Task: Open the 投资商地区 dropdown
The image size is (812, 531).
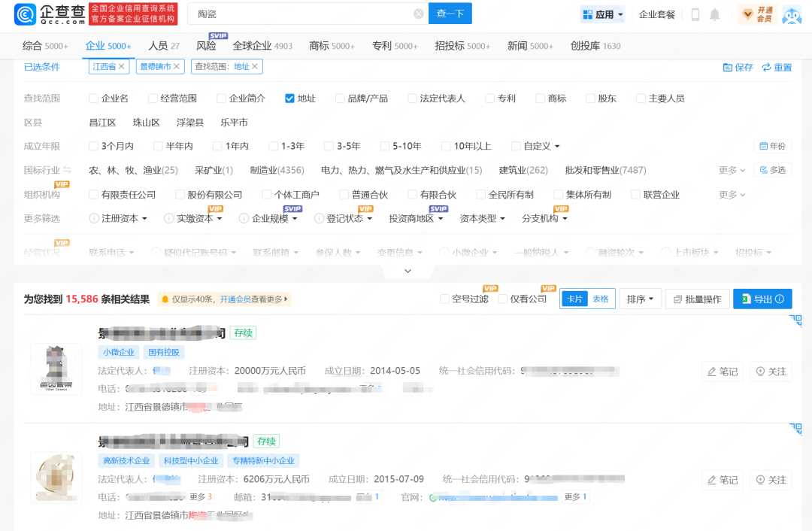Action: [416, 219]
